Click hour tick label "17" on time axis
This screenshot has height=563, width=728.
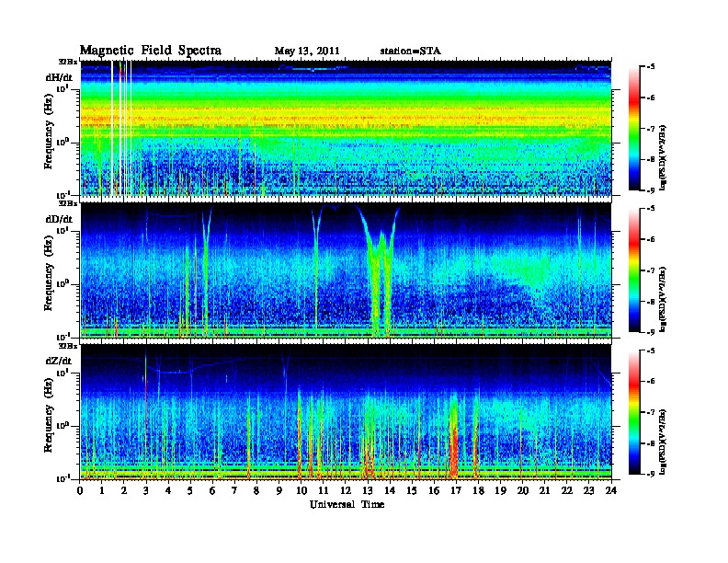click(x=456, y=490)
